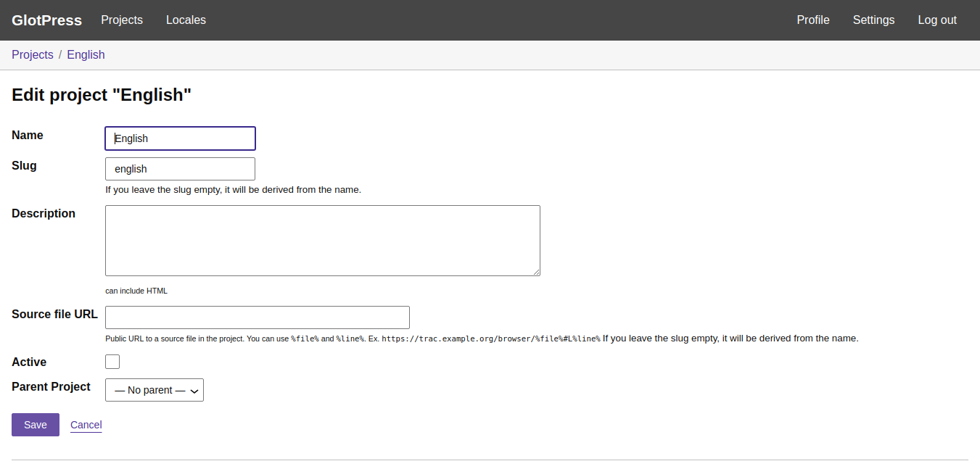Cancel editing the project

coord(86,425)
